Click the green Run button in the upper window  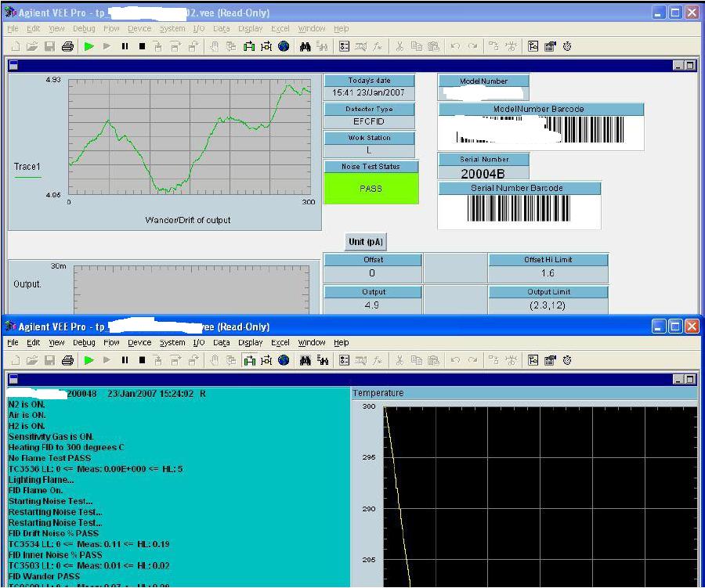pyautogui.click(x=89, y=47)
